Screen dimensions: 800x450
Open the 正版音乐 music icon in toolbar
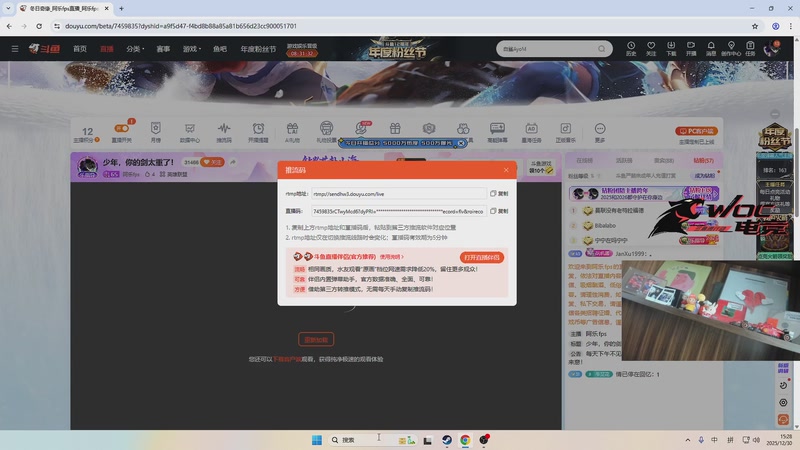565,132
